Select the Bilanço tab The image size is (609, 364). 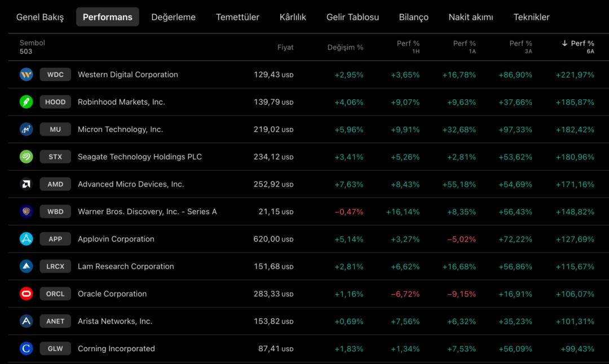(413, 17)
